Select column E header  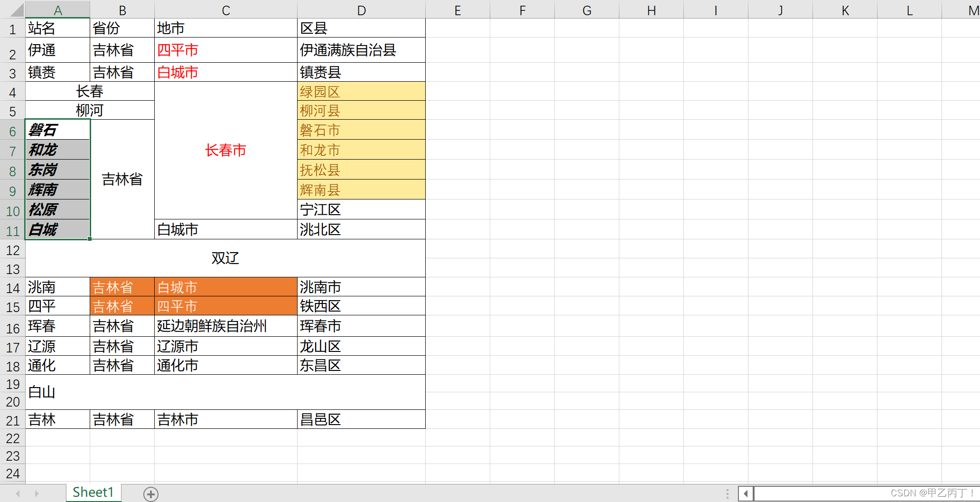[x=457, y=10]
